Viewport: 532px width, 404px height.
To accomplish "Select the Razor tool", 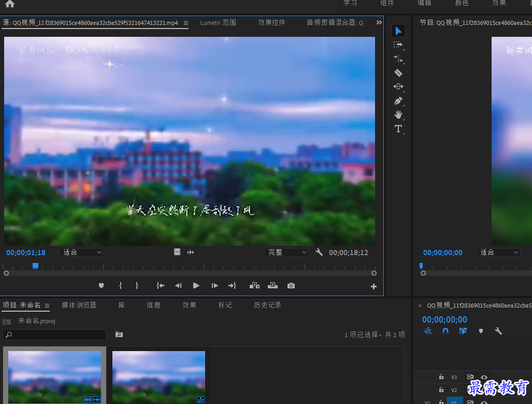I will [x=398, y=73].
